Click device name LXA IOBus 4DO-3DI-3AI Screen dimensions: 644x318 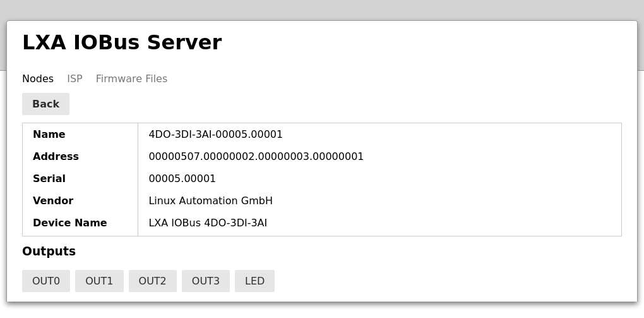208,223
